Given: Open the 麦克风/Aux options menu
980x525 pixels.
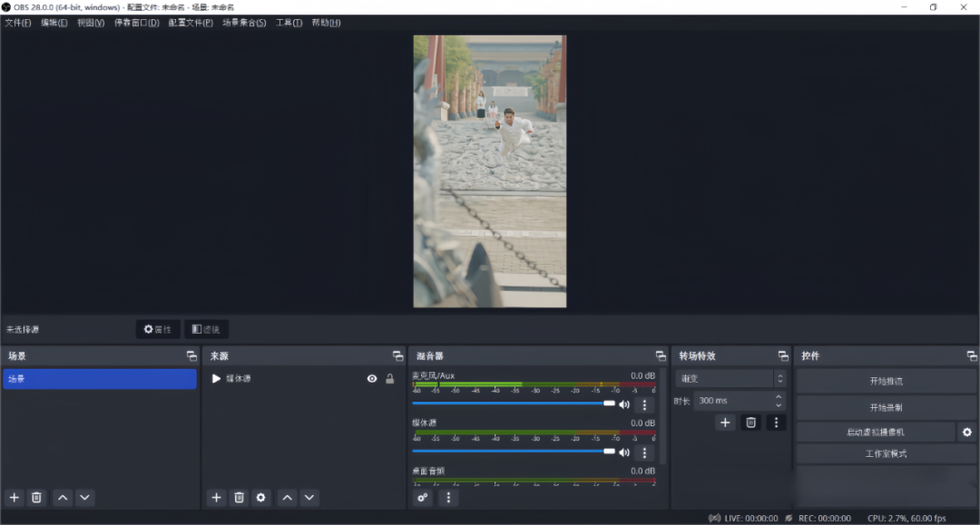Looking at the screenshot, I should [x=644, y=404].
